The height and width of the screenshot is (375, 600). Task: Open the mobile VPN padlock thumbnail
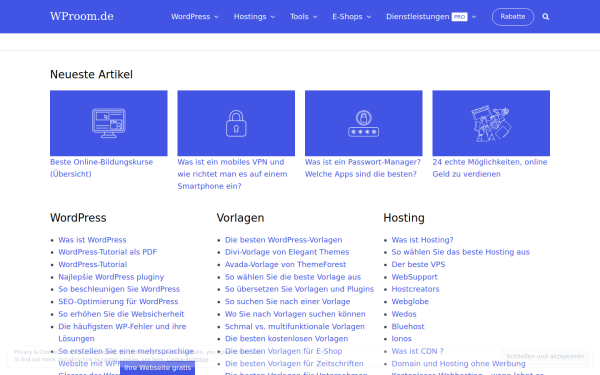click(x=236, y=123)
